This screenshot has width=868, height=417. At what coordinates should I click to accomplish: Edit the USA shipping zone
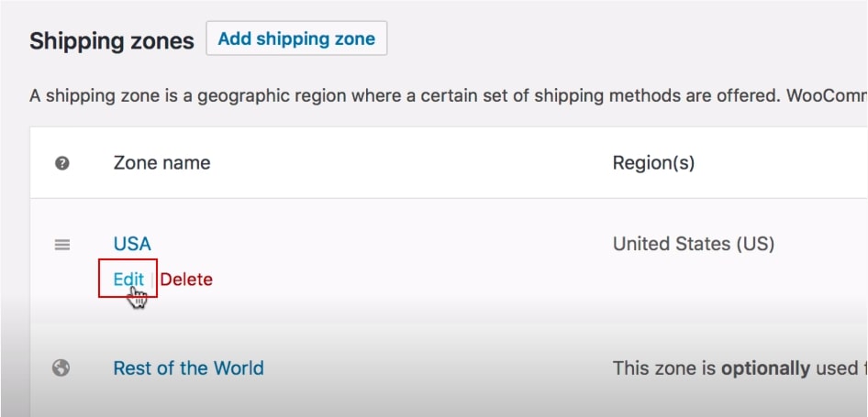(128, 280)
